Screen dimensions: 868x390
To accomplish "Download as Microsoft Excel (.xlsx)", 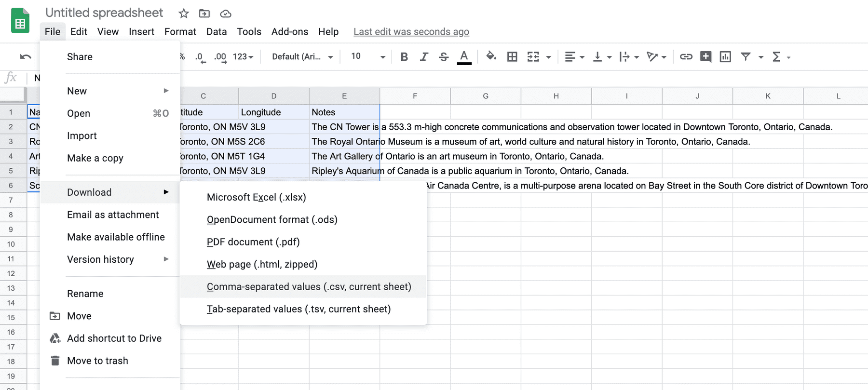I will pos(303,197).
